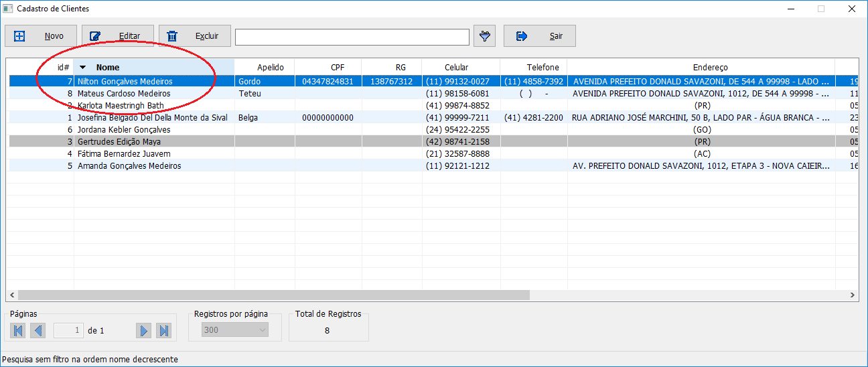
Task: Click the search text field in the toolbar
Action: click(x=352, y=37)
